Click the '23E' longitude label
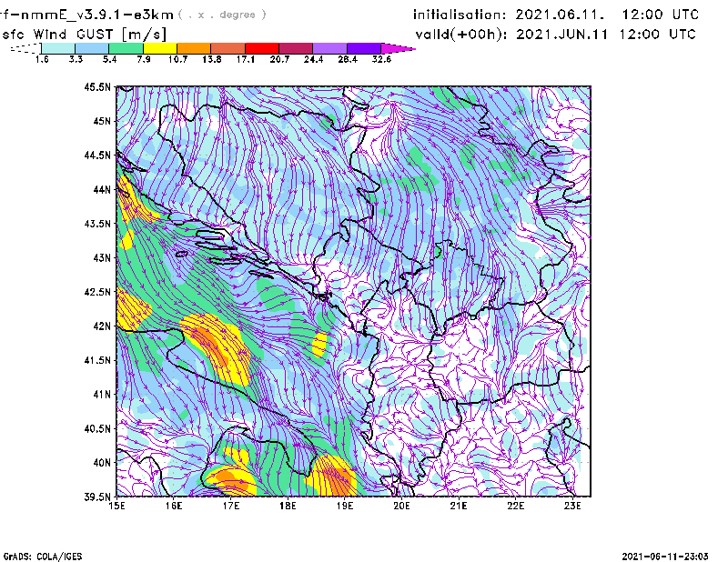Viewport: 728px width, 562px height. pos(572,506)
